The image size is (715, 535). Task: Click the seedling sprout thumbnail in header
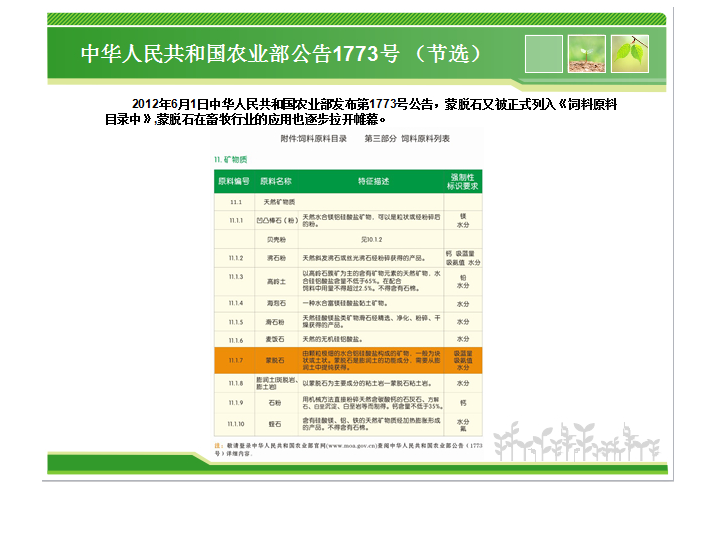586,53
